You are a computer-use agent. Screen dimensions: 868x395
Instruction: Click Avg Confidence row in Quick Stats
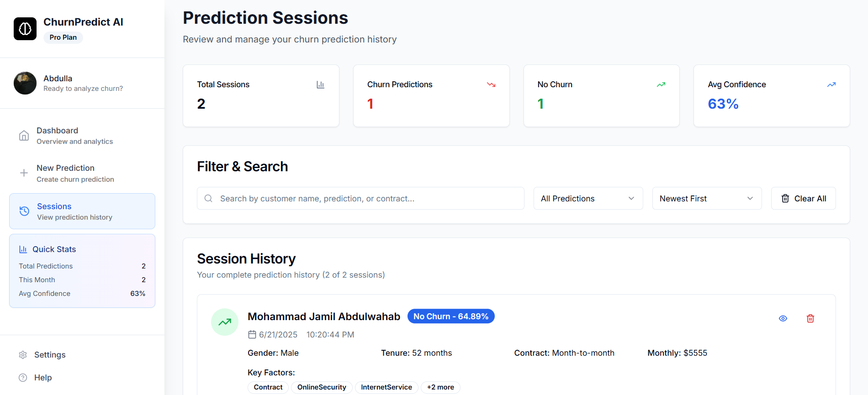(82, 294)
